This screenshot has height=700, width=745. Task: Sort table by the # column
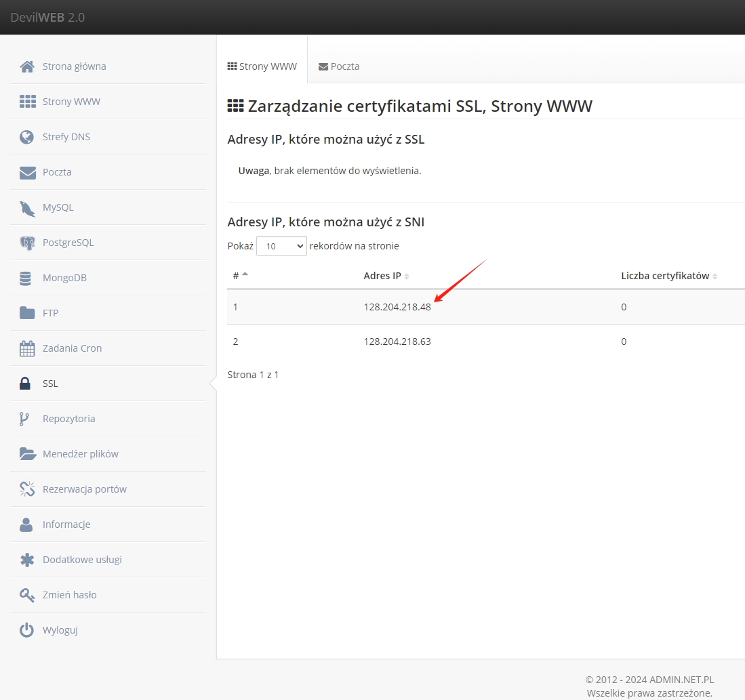click(x=240, y=276)
